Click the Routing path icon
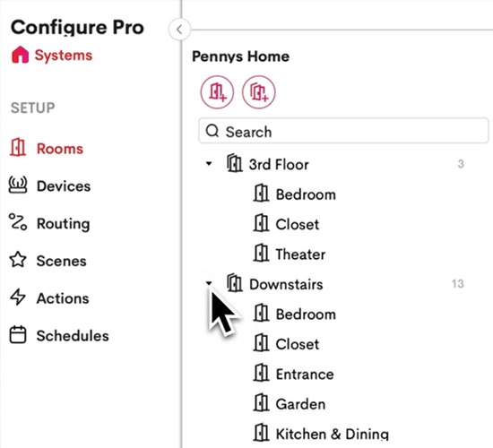Image resolution: width=493 pixels, height=448 pixels. pyautogui.click(x=18, y=222)
